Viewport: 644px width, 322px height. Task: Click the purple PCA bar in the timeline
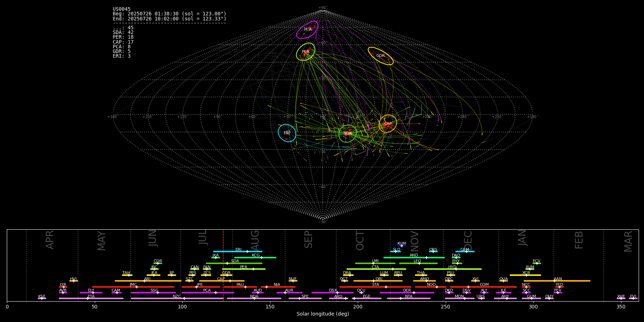(208, 293)
